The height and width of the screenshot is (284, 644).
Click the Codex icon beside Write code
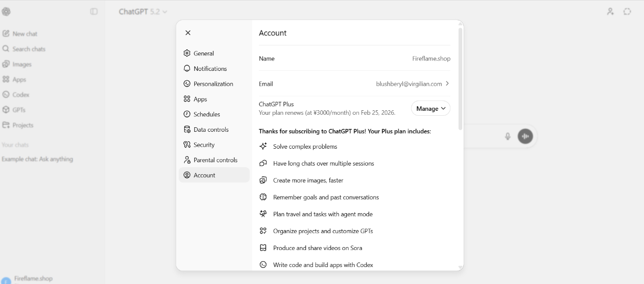pos(263,265)
